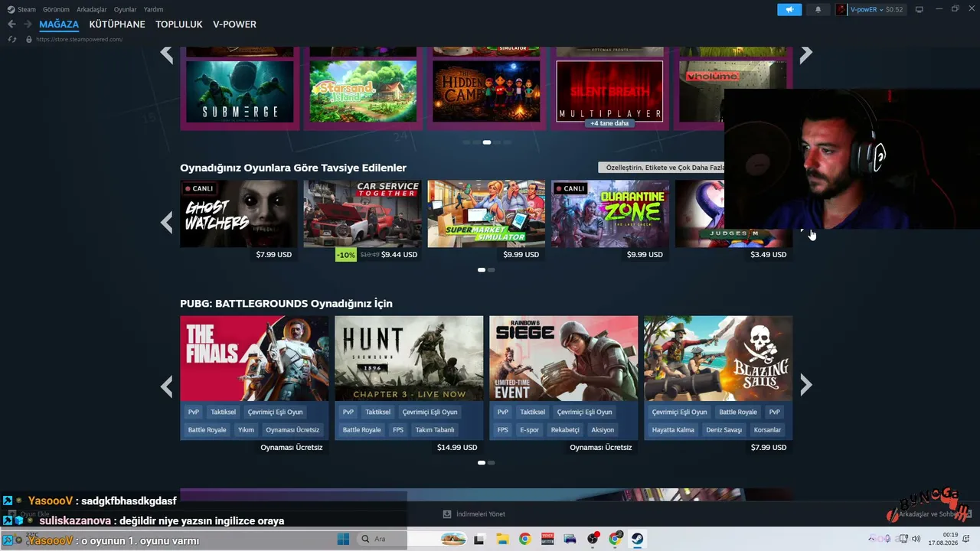Open OBS Studio from the taskbar

[x=593, y=539]
